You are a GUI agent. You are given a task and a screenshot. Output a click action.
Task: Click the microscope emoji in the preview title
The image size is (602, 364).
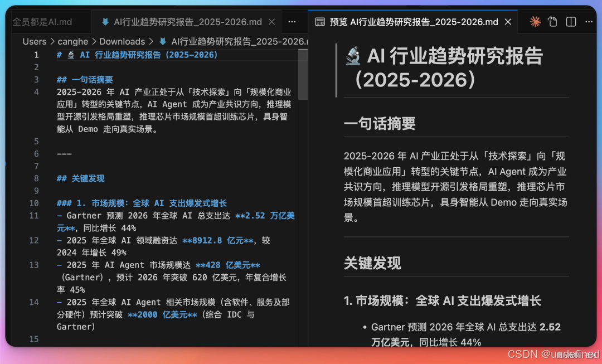[x=353, y=56]
